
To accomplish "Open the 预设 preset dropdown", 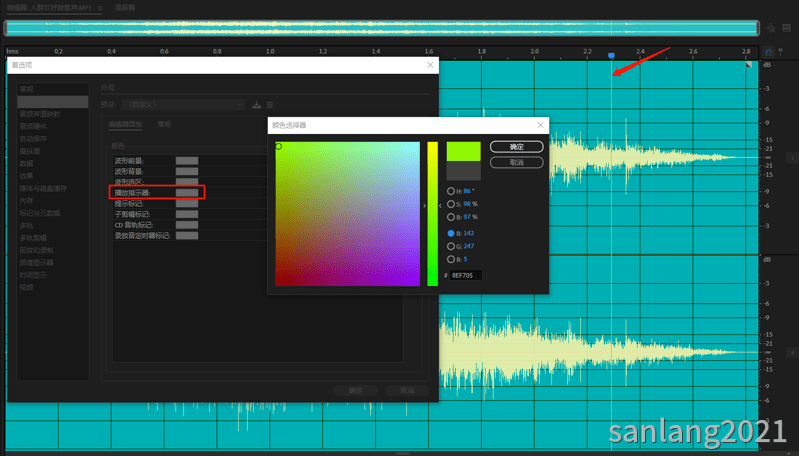I will tap(183, 104).
